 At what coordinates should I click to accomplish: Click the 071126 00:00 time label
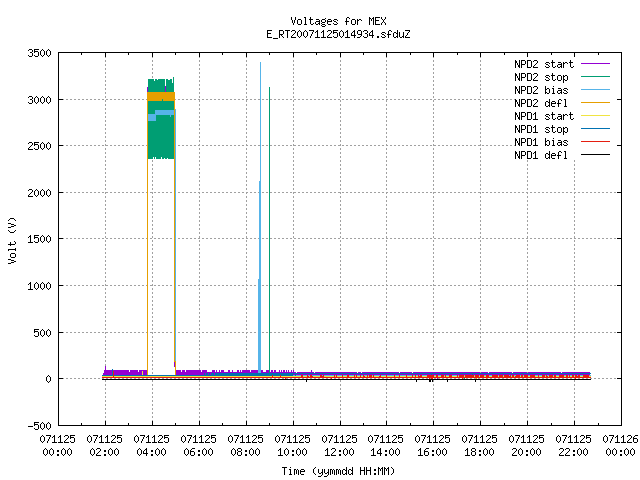click(x=620, y=445)
